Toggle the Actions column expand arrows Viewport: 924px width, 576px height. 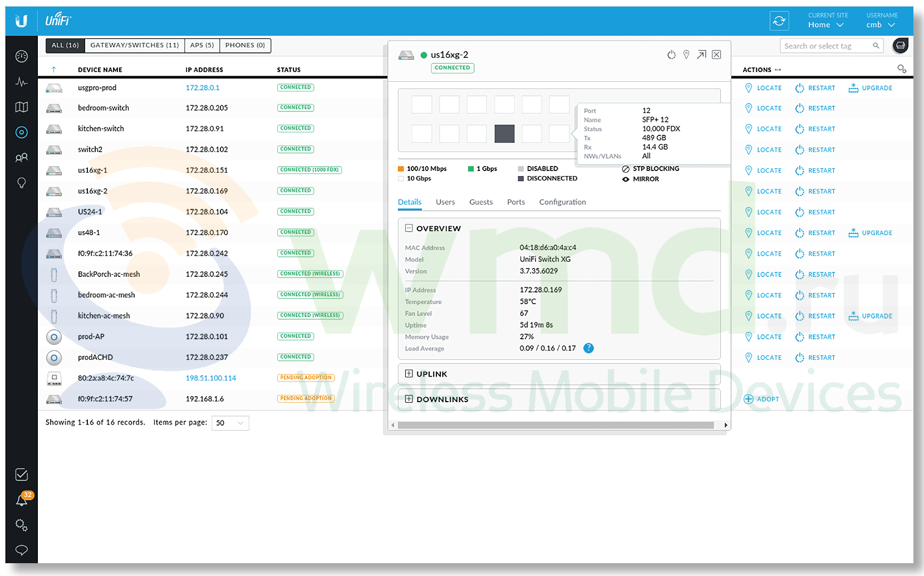(x=778, y=70)
